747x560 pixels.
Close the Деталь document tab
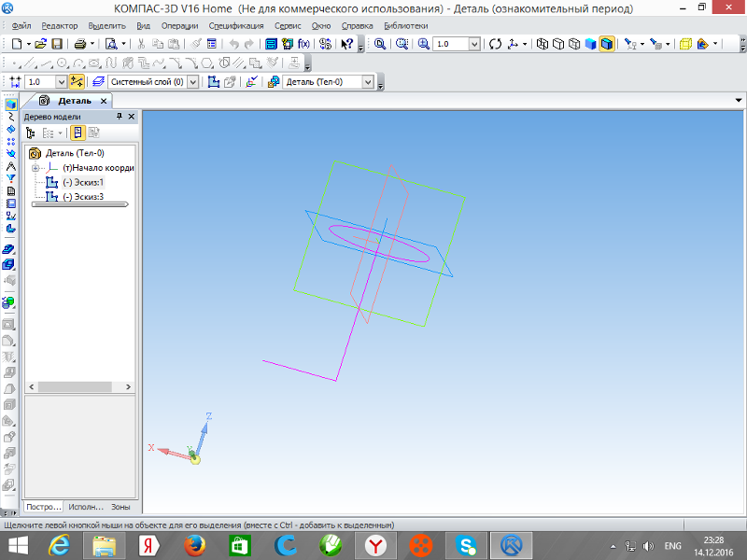[104, 100]
